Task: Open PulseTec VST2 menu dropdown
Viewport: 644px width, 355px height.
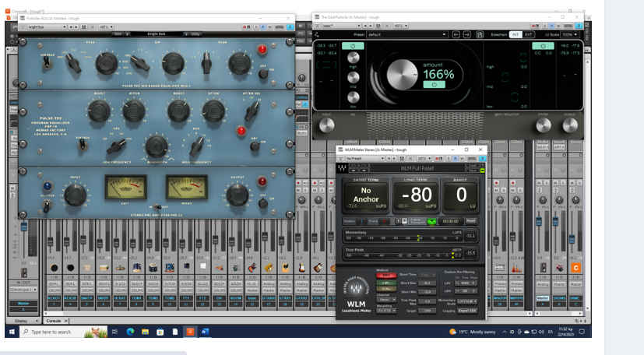Action: tap(106, 27)
